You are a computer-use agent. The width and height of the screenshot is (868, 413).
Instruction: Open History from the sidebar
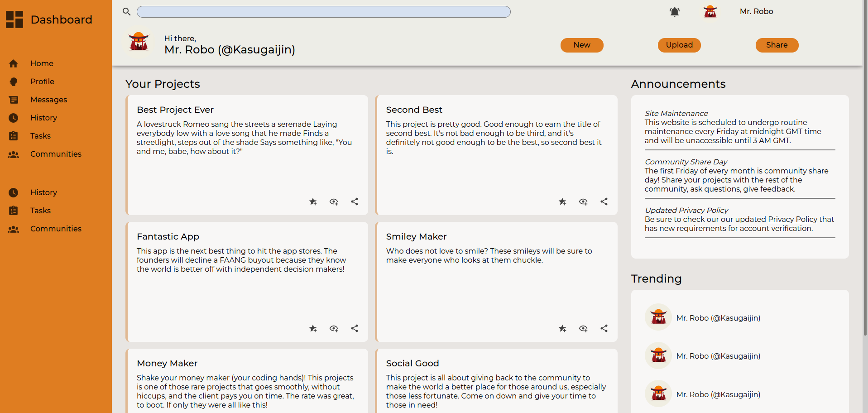pyautogui.click(x=43, y=118)
